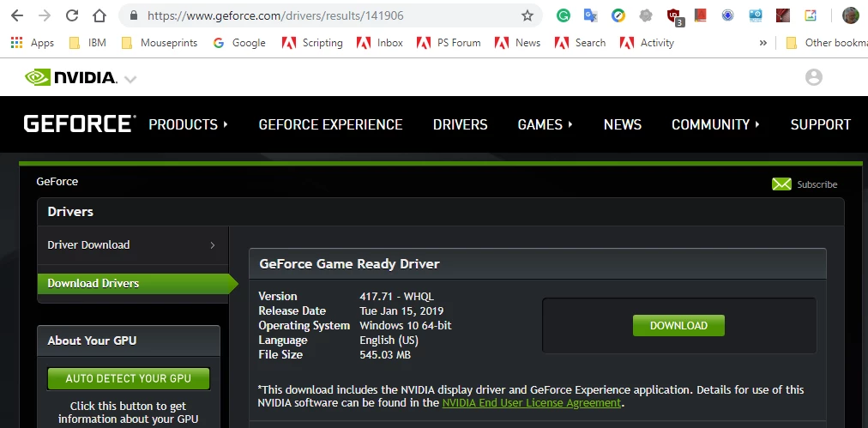This screenshot has height=428, width=868.
Task: Open the NVIDIA user account icon
Action: click(x=814, y=77)
